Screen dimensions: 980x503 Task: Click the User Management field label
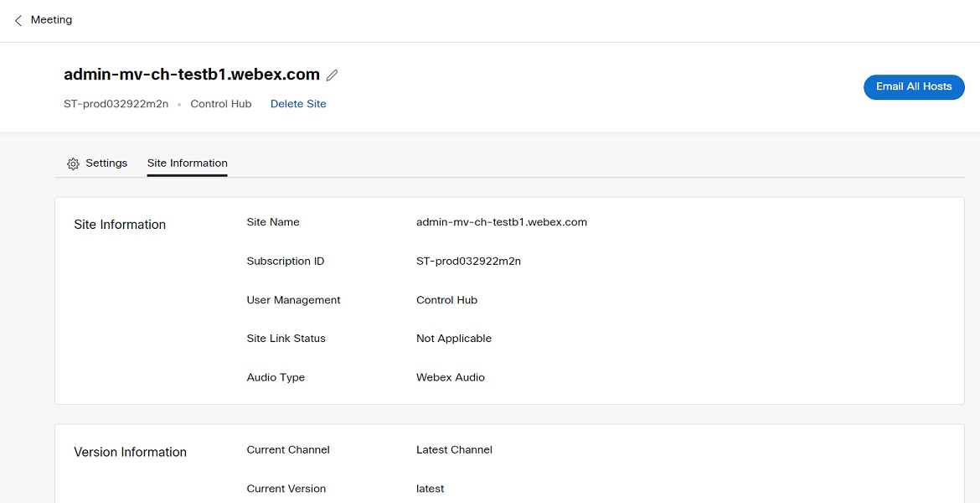294,300
